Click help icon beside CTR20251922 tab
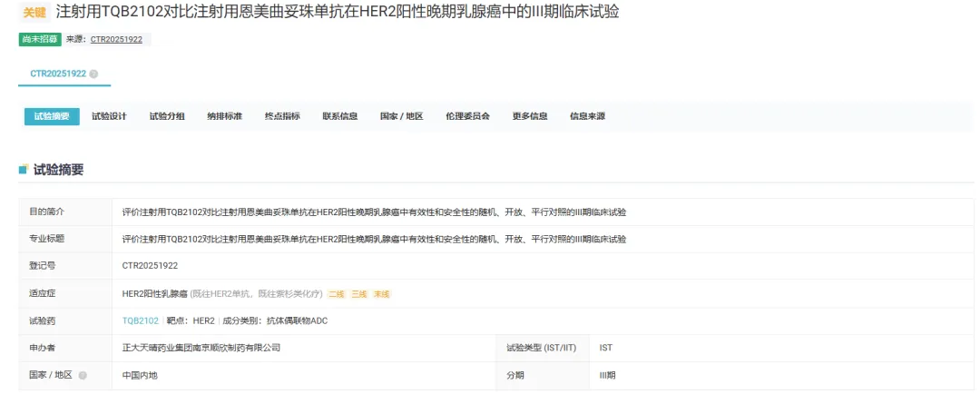 click(x=94, y=74)
